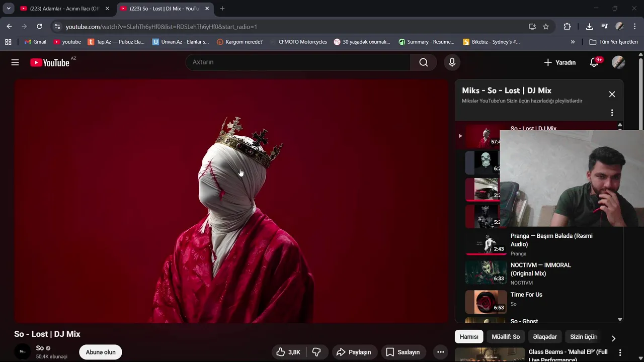Select the Müəllif: So filter chip

[x=506, y=337]
